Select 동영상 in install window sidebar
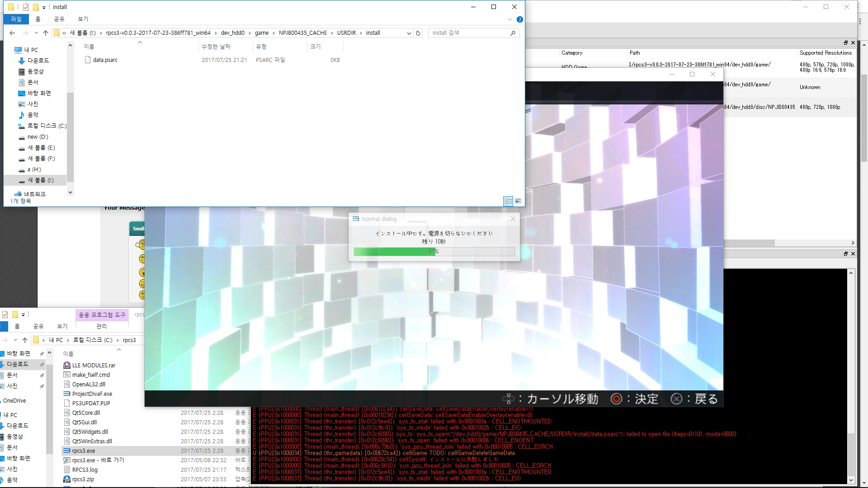Screen dimensions: 868x488 coord(35,71)
